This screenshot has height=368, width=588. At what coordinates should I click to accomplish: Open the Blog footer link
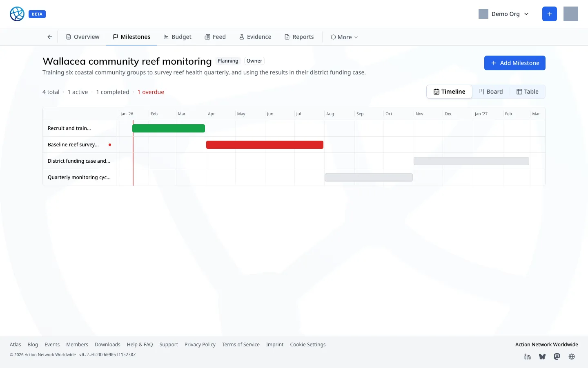33,345
